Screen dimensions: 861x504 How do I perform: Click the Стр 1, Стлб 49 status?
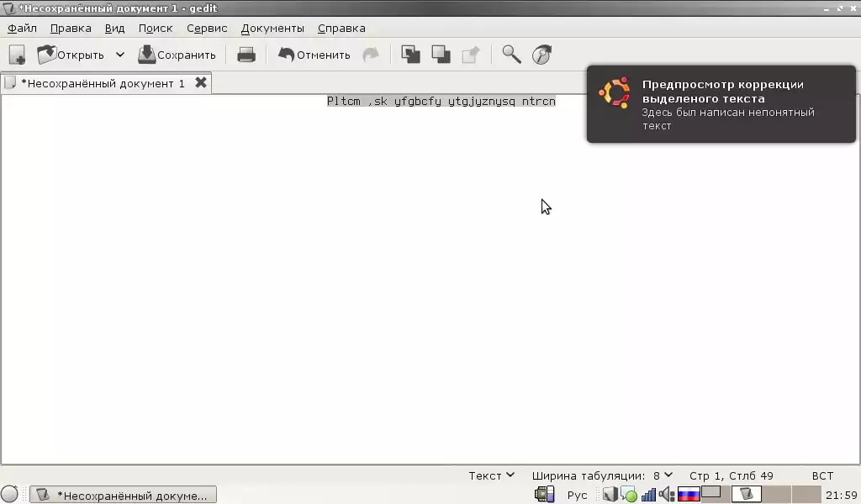pyautogui.click(x=731, y=475)
